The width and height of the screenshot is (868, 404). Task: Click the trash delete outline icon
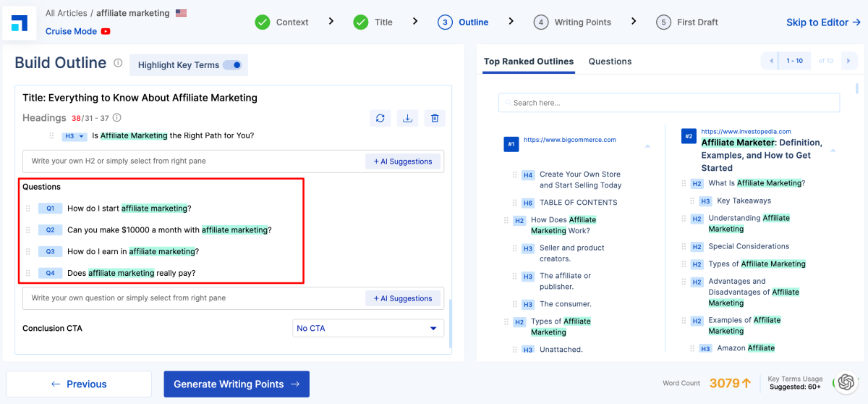click(434, 118)
